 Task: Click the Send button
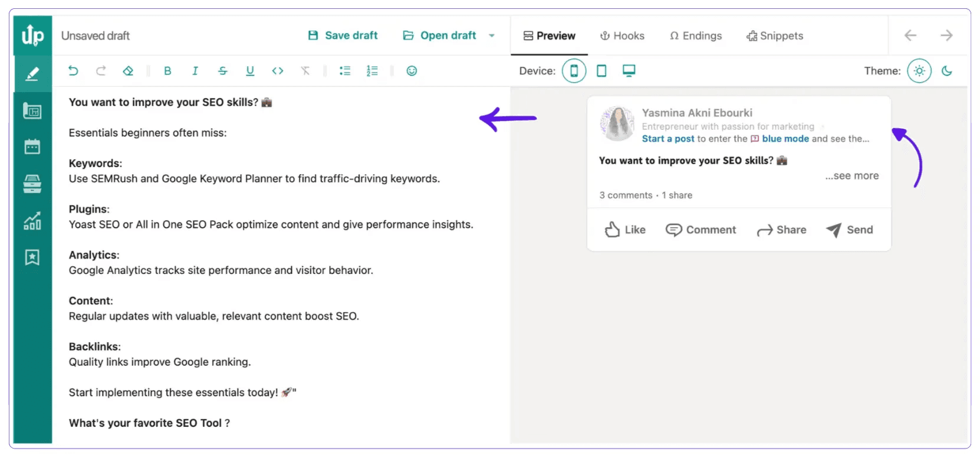849,230
